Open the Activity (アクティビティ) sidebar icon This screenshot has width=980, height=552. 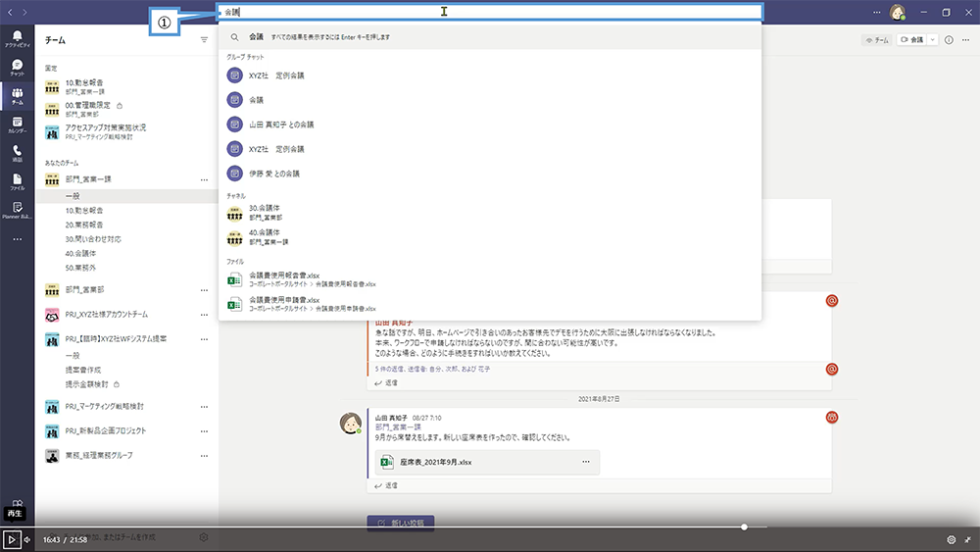[x=17, y=39]
